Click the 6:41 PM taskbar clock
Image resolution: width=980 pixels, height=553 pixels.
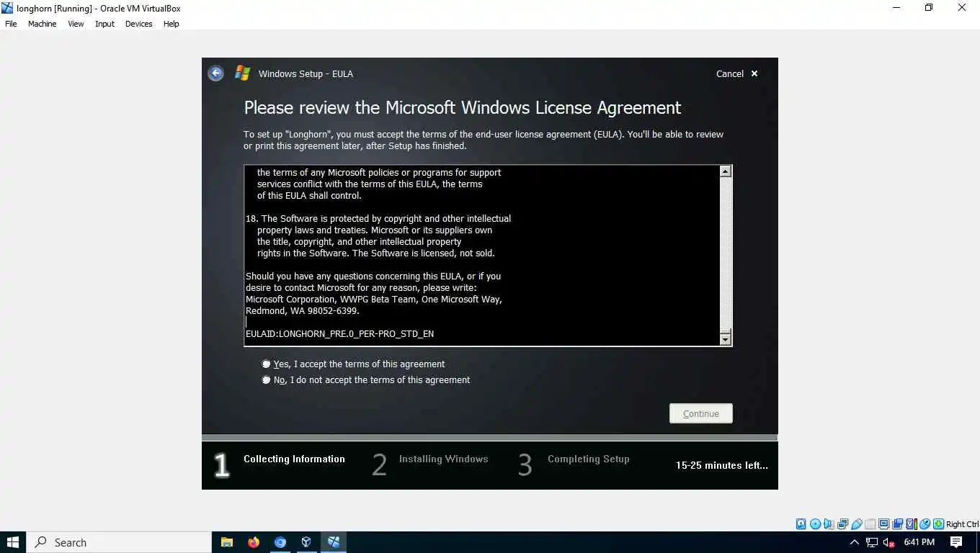(x=919, y=542)
